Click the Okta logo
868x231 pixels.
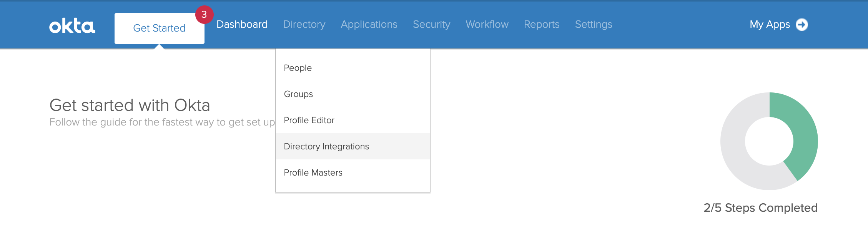pos(72,26)
